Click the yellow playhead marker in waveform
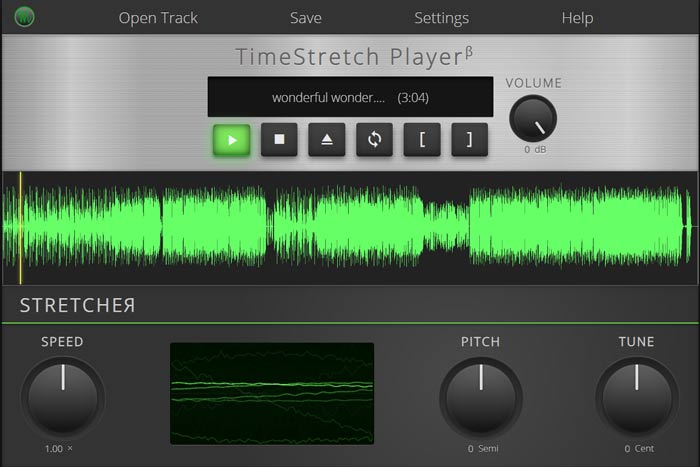 coord(21,227)
